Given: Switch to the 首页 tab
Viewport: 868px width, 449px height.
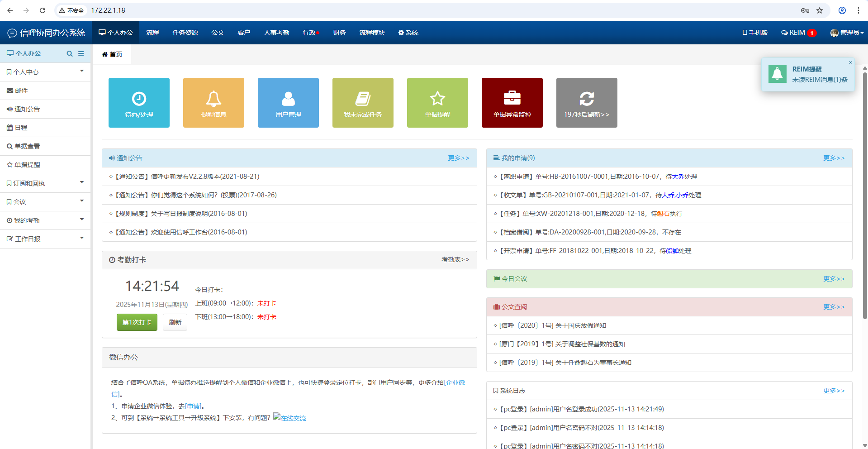Looking at the screenshot, I should 112,54.
